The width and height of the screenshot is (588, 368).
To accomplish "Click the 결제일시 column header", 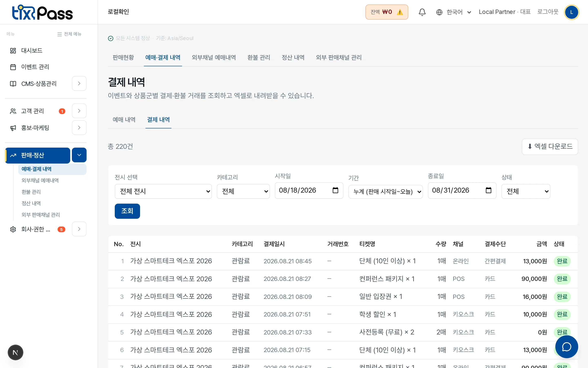I will (274, 244).
